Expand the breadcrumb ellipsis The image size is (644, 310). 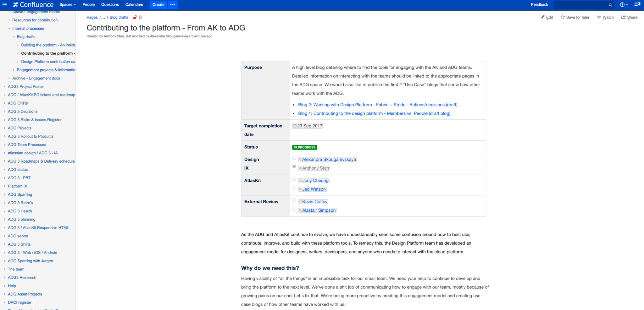point(103,18)
